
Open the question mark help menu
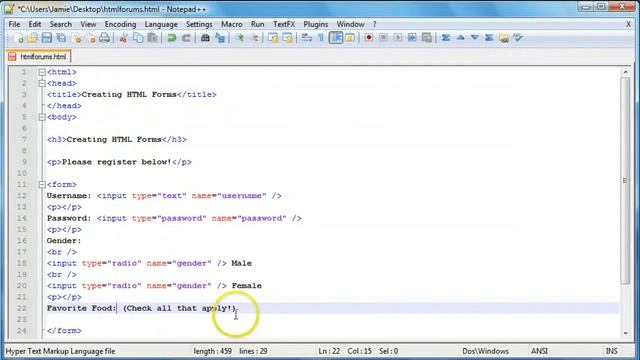click(374, 24)
